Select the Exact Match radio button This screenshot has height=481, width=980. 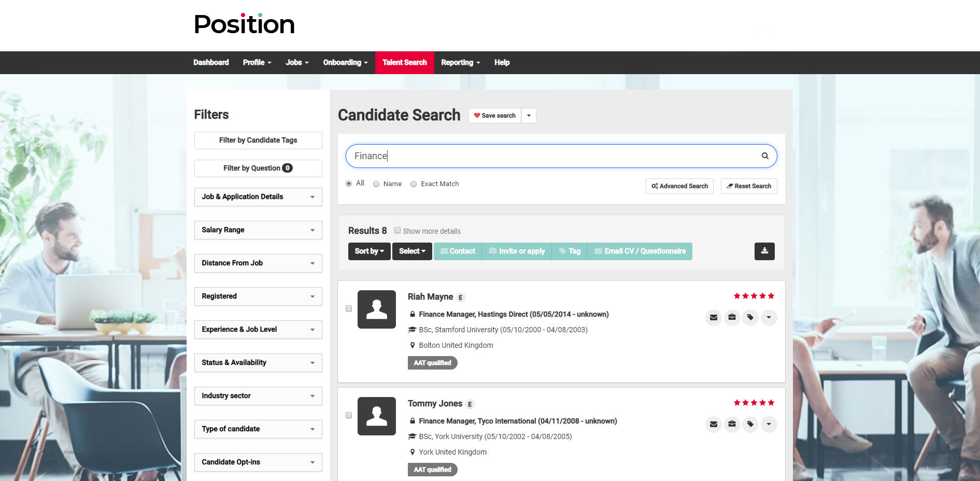click(414, 184)
